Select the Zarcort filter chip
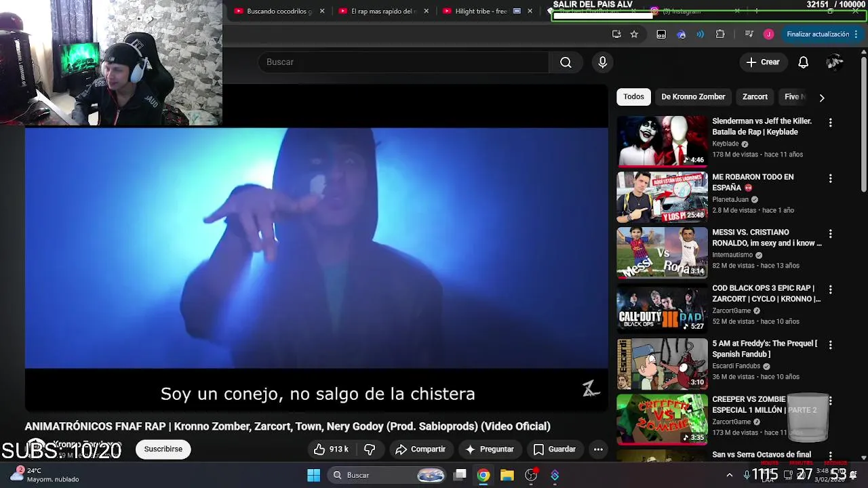This screenshot has width=868, height=488. tap(755, 97)
